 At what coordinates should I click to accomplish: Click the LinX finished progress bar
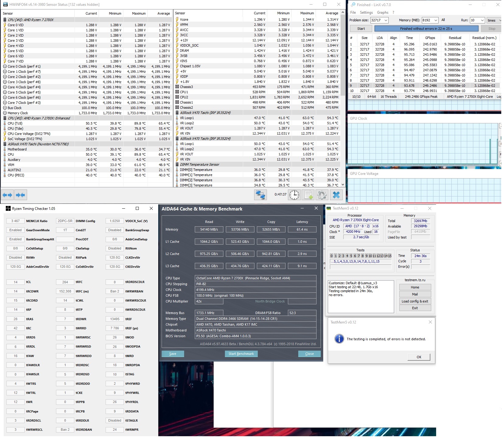[x=426, y=29]
